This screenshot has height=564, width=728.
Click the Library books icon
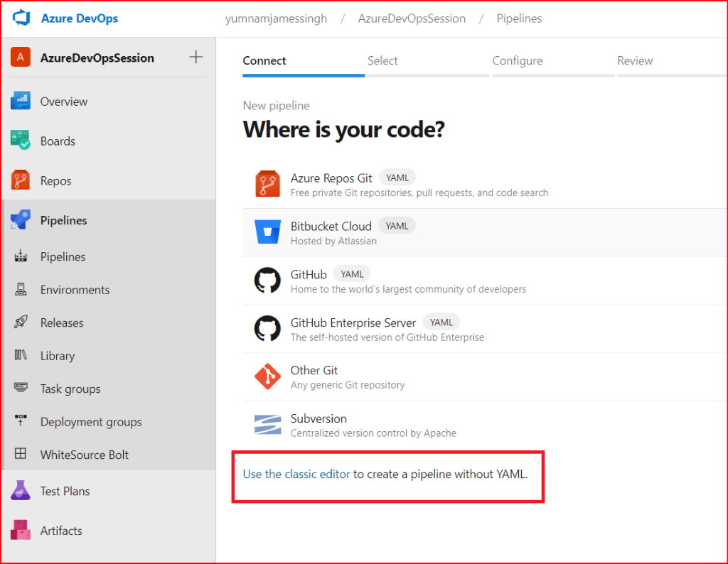tap(21, 356)
